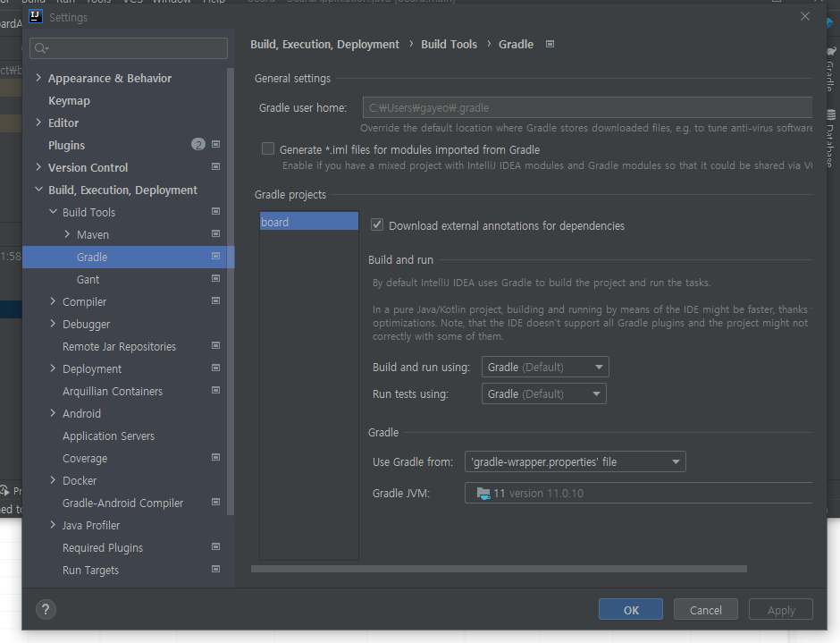Viewport: 840px width, 643px height.
Task: Expand the Debugger node
Action: tap(53, 324)
